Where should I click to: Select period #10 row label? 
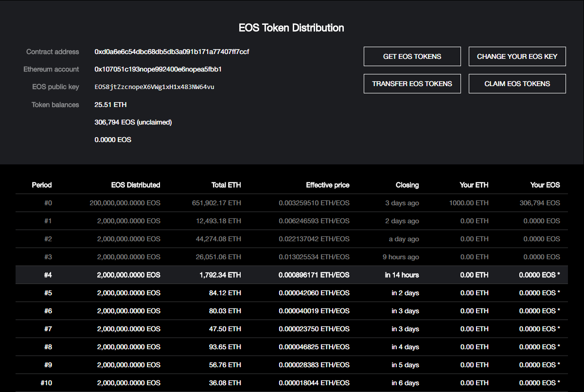(46, 383)
